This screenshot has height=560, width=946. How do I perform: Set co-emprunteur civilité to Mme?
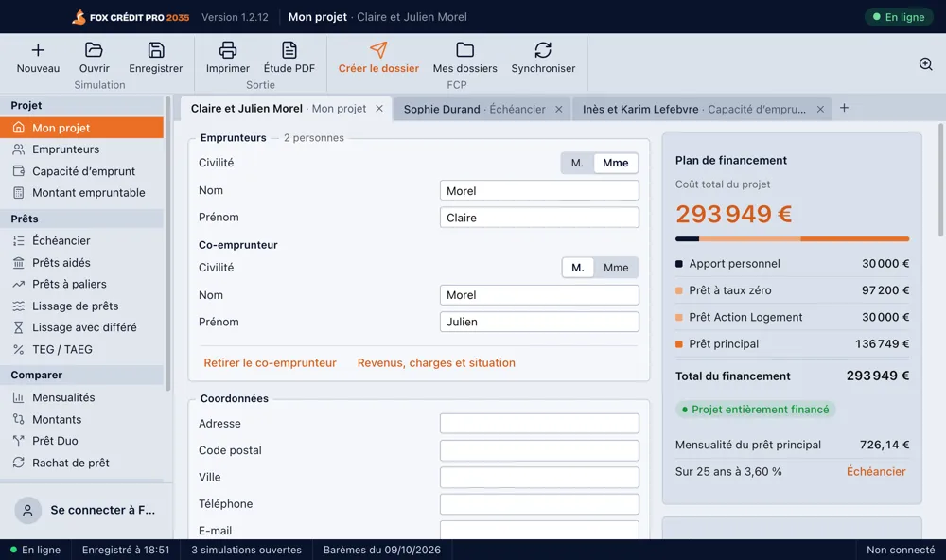(x=616, y=268)
